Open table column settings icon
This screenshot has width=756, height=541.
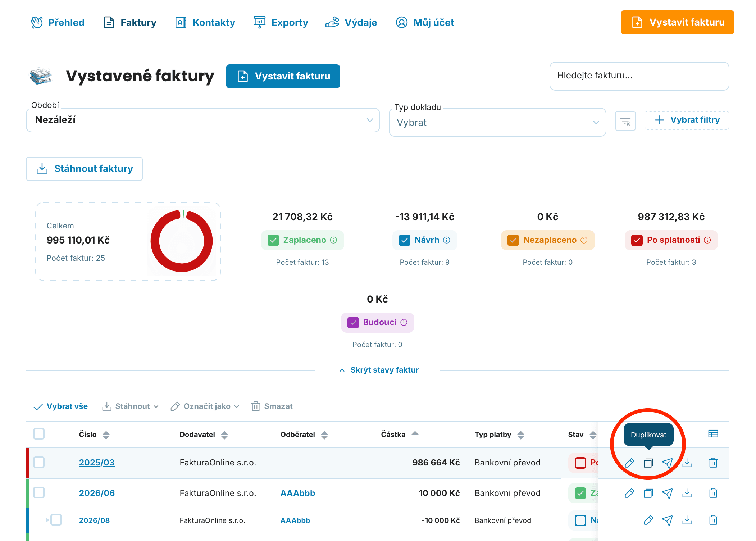pos(713,434)
